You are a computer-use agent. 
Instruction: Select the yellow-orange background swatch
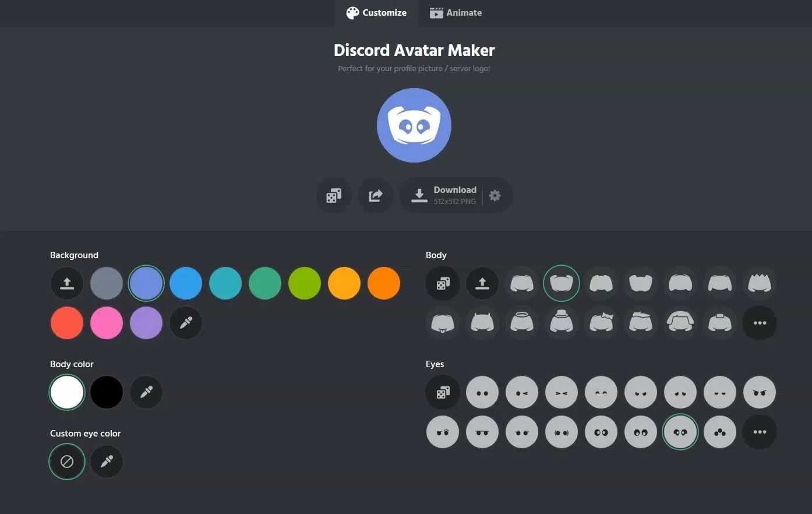coord(344,283)
